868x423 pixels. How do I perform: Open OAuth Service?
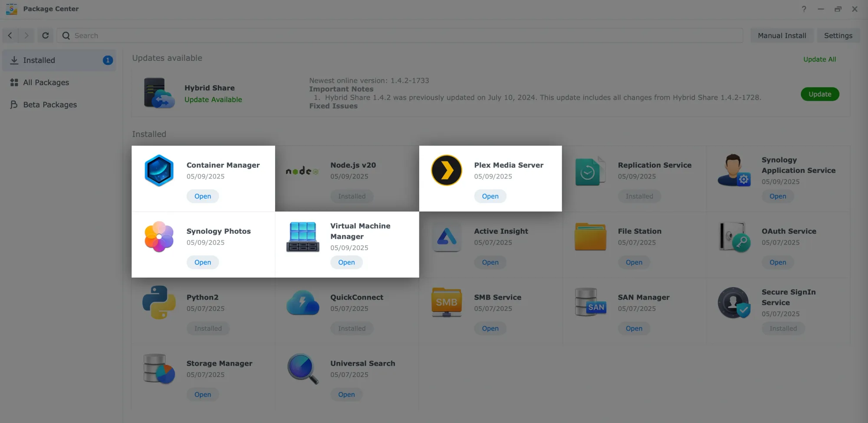(778, 262)
